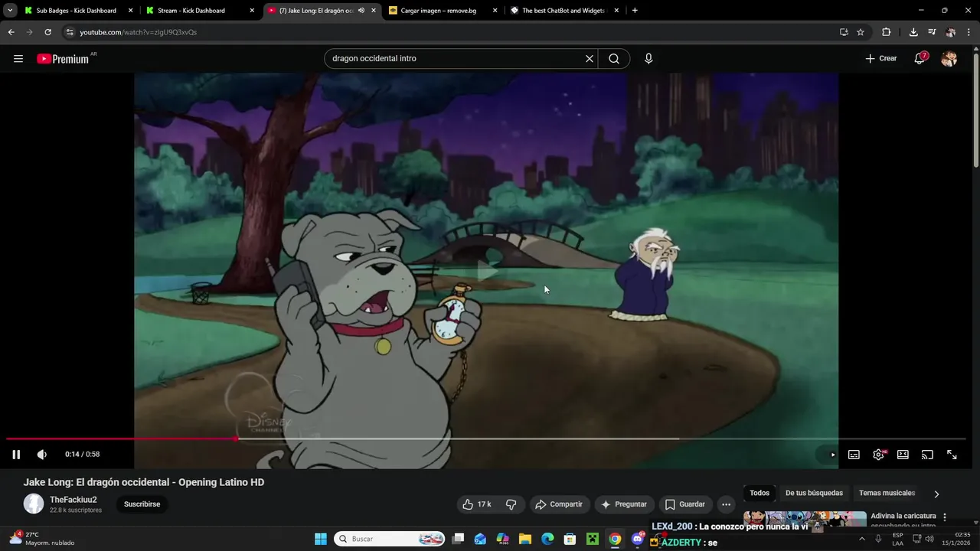Open the video quality settings gear

pyautogui.click(x=878, y=455)
